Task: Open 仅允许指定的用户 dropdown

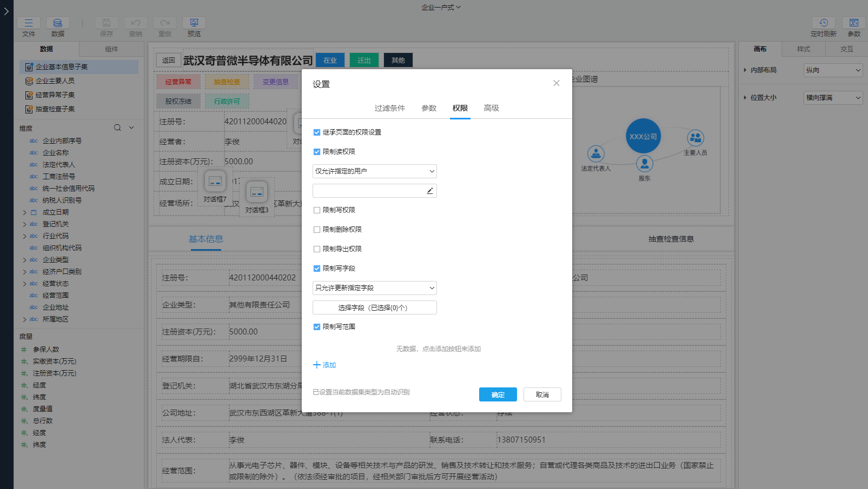Action: pyautogui.click(x=374, y=171)
